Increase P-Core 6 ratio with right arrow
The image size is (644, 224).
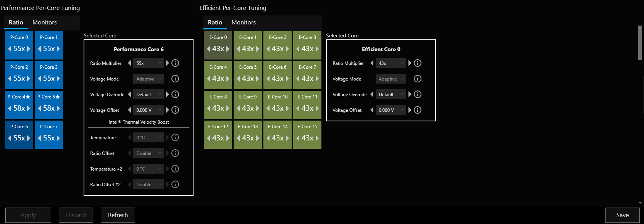[28, 138]
